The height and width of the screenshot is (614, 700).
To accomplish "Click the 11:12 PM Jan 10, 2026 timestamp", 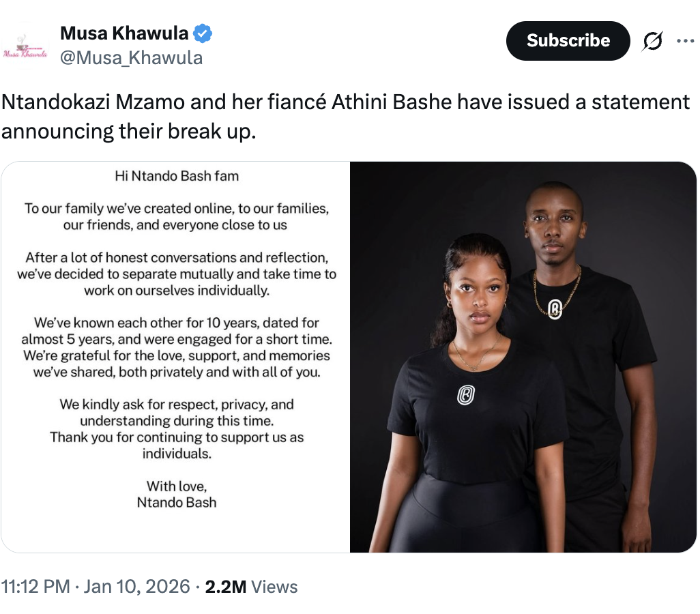I will [x=96, y=587].
